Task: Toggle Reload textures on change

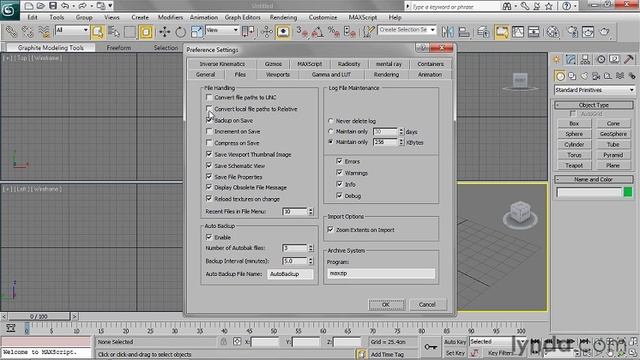Action: [x=209, y=199]
